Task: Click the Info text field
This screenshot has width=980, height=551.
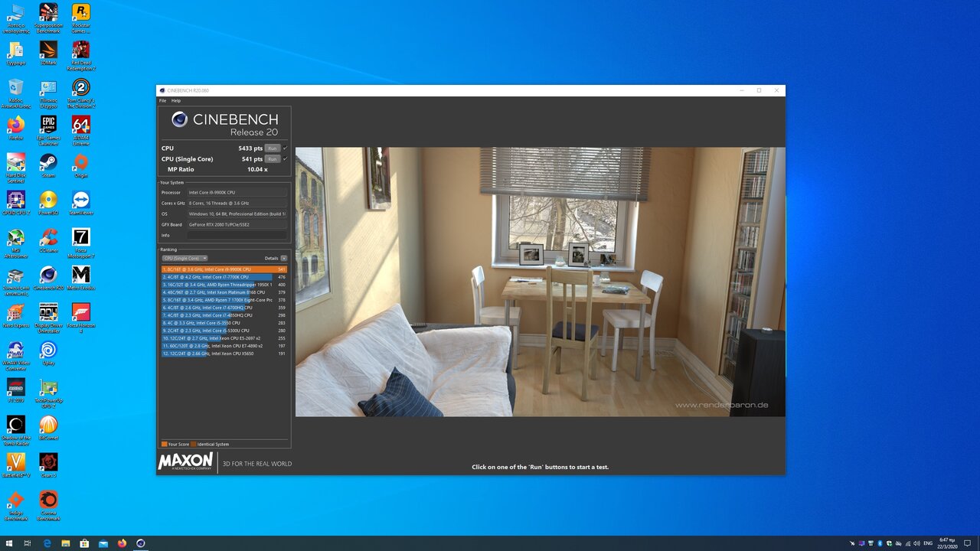Action: (x=237, y=235)
